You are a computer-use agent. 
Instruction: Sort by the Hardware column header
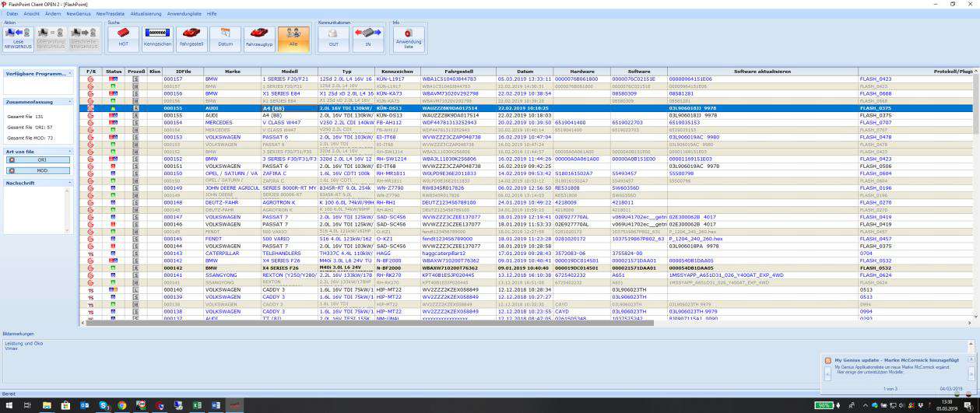click(581, 72)
